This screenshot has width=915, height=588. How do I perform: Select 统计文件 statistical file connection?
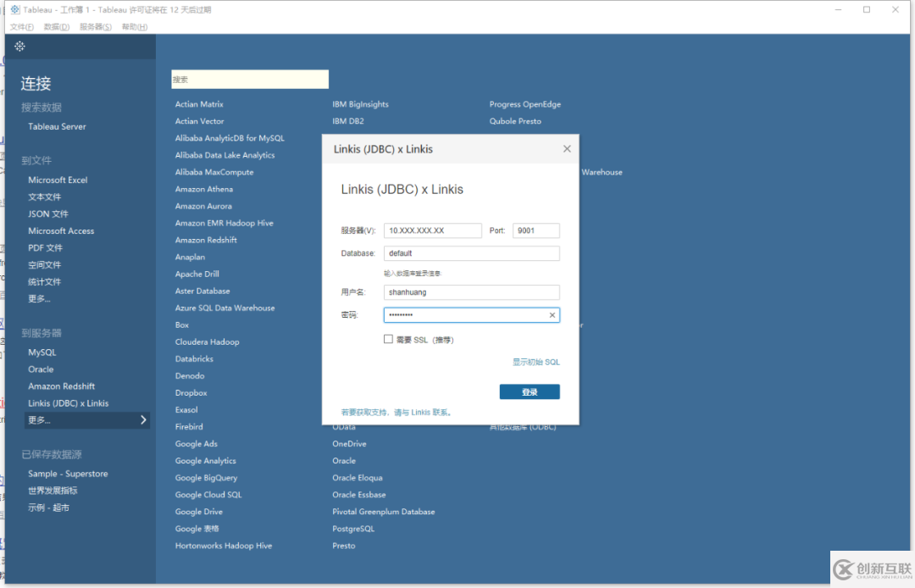(x=44, y=282)
